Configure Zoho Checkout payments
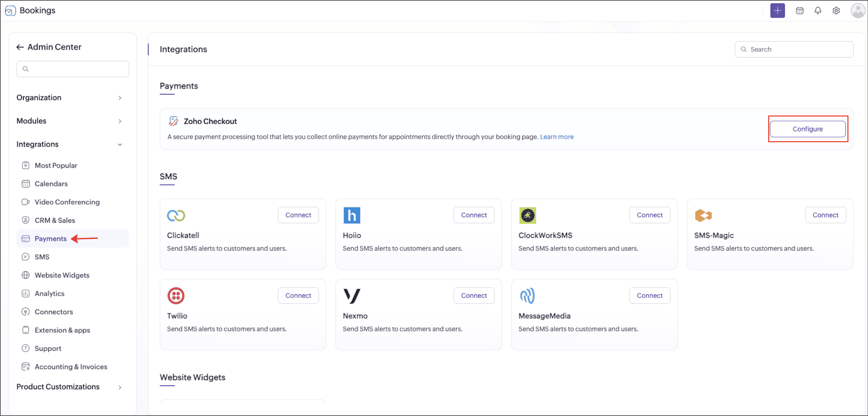The height and width of the screenshot is (416, 868). pos(807,129)
